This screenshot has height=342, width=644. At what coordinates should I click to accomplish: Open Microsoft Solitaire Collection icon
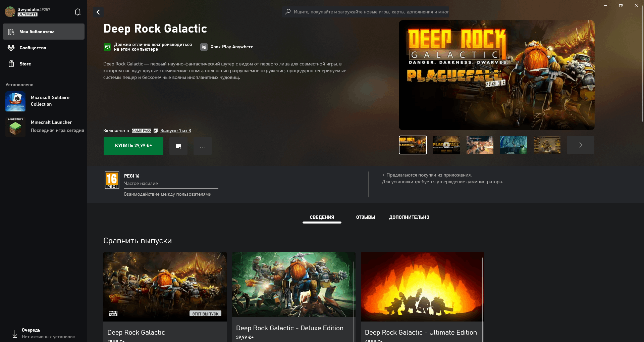(x=15, y=101)
